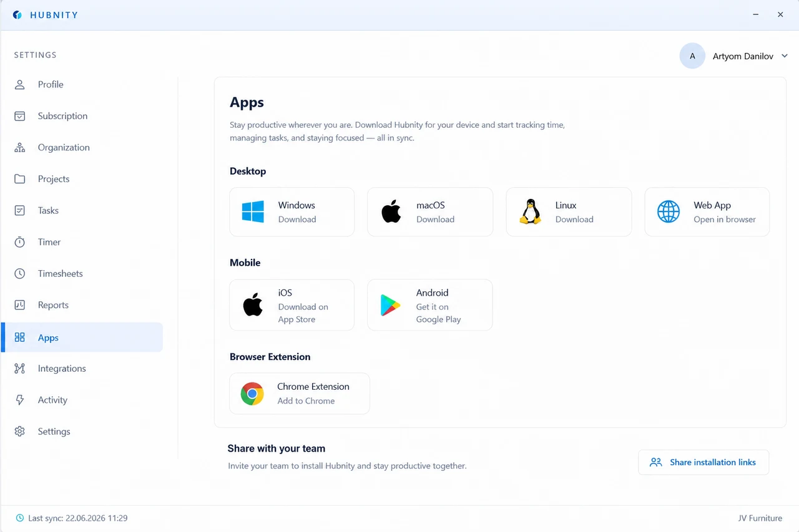The height and width of the screenshot is (532, 799).
Task: Open Timesheets from the sidebar
Action: pos(82,273)
